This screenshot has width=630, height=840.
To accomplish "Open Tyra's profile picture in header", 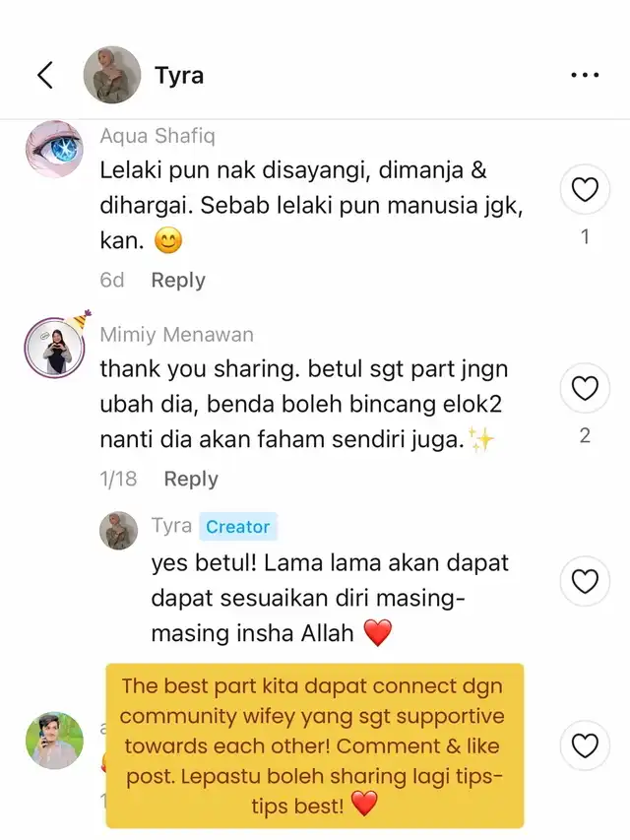I will [x=112, y=75].
